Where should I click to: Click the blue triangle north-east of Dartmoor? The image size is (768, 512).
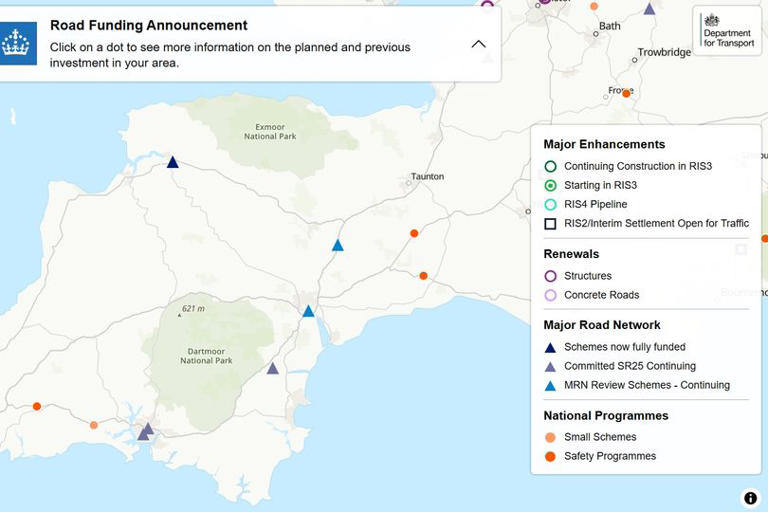tap(308, 311)
